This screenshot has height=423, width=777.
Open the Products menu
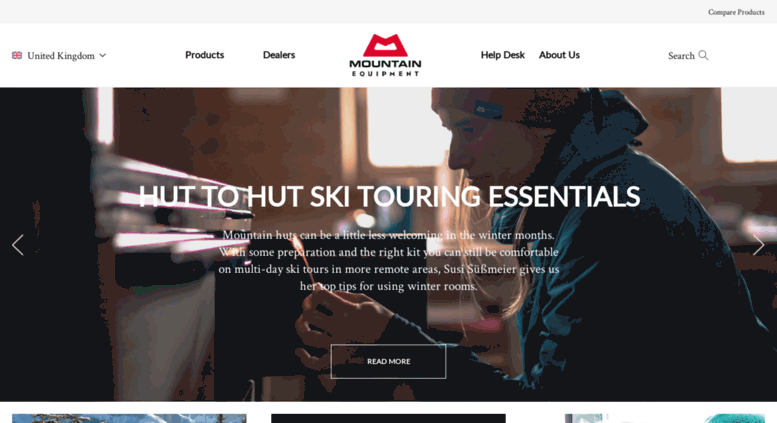click(205, 55)
